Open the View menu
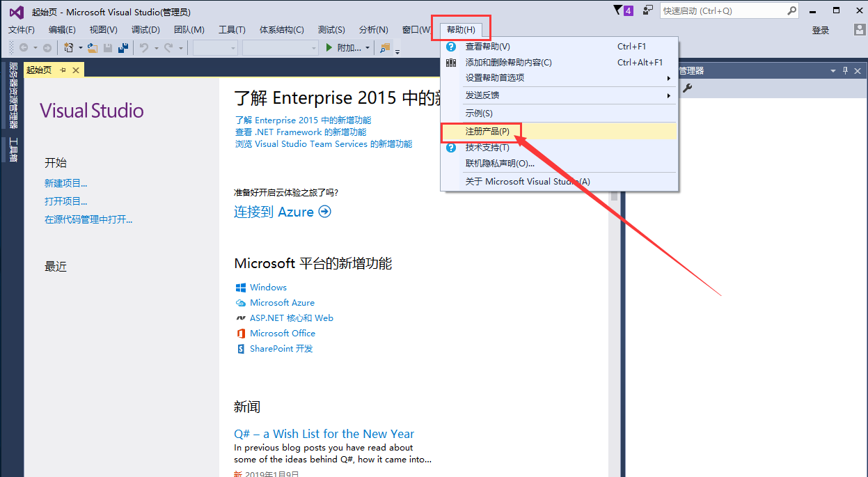The image size is (868, 477). pos(104,30)
